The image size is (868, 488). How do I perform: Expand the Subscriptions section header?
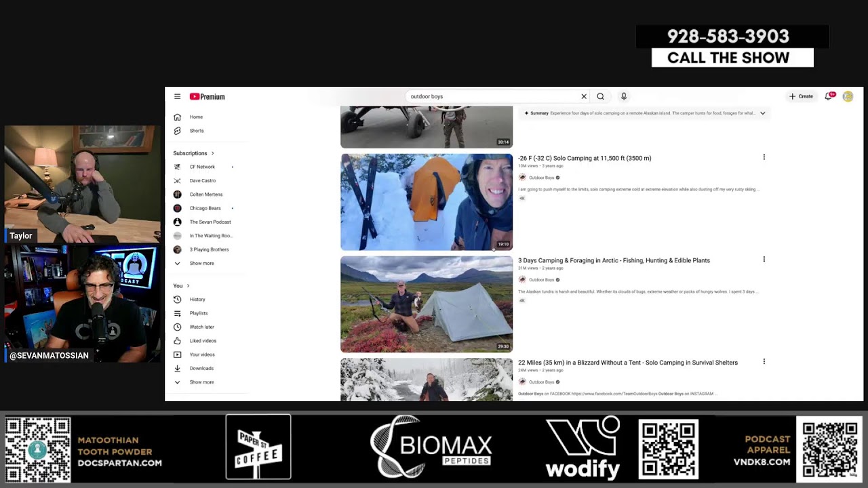point(193,153)
